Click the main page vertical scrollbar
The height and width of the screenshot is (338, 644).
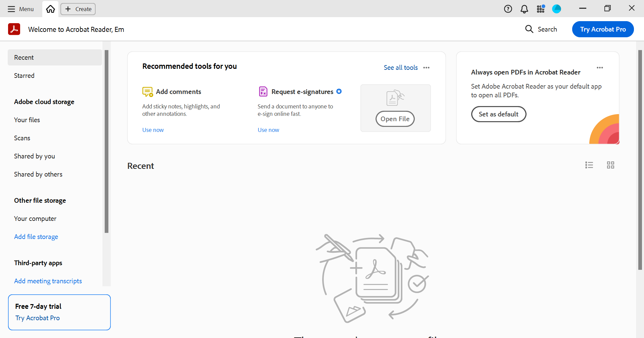click(x=640, y=160)
